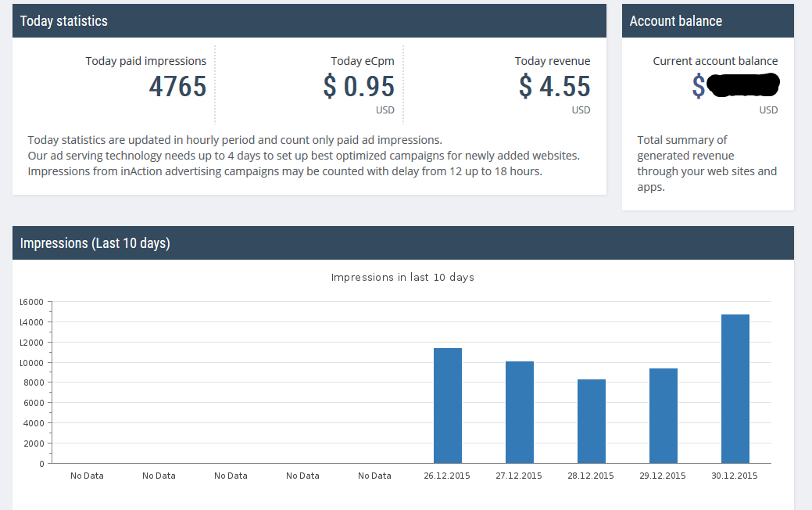Click the 29.12.2015 bar in chart
Image resolution: width=812 pixels, height=510 pixels.
[663, 415]
